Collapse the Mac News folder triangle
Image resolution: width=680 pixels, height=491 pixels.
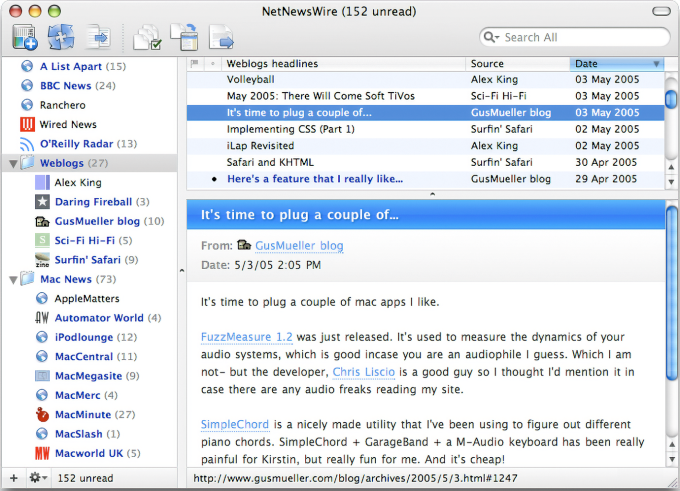click(x=13, y=280)
